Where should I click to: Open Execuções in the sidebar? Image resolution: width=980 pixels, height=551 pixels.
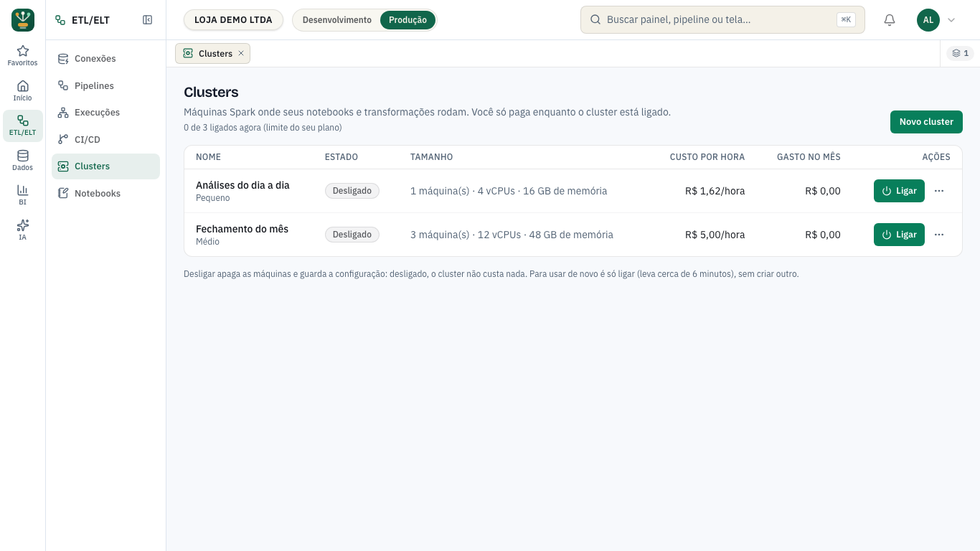105,113
